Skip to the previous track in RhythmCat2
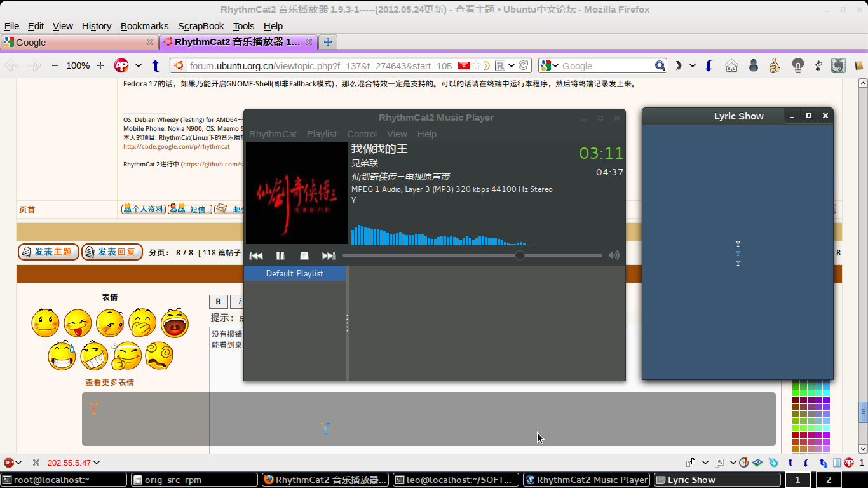Viewport: 868px width, 488px height. click(x=256, y=255)
